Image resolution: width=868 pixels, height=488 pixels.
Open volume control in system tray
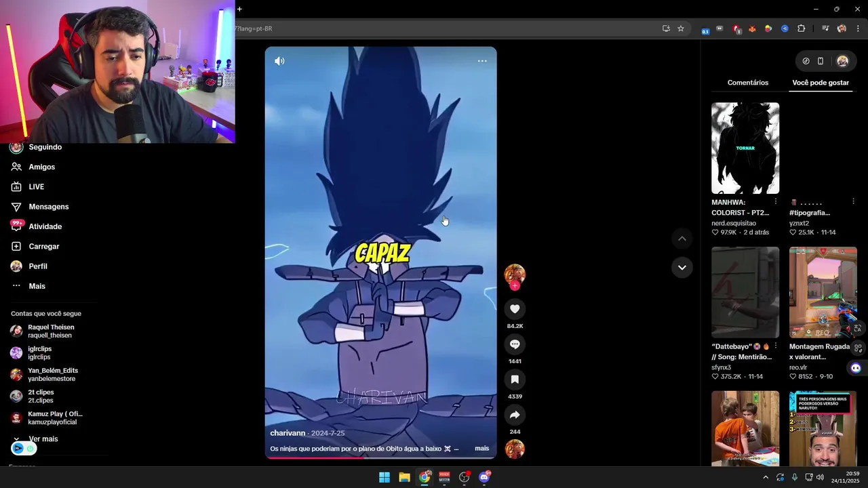click(x=820, y=477)
